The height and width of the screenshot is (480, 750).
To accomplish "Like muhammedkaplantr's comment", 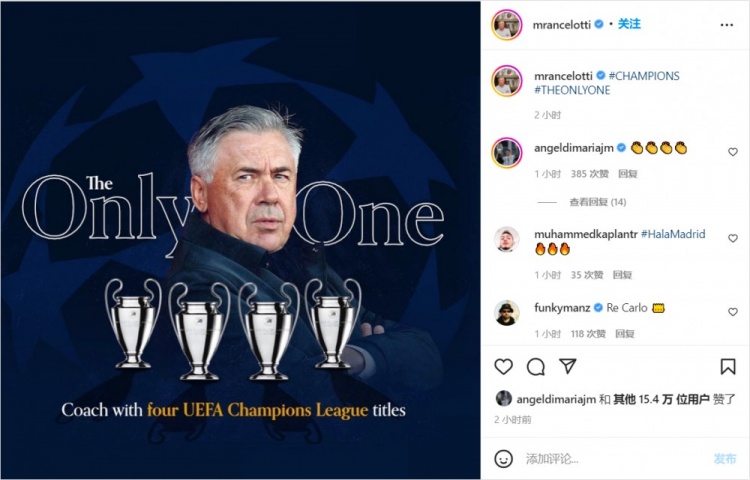I will point(733,238).
